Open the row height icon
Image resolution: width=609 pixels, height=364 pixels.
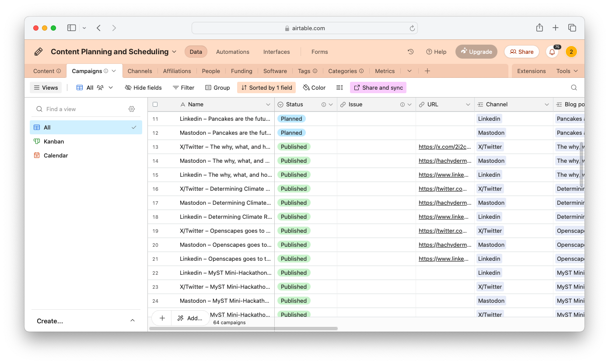coord(339,87)
